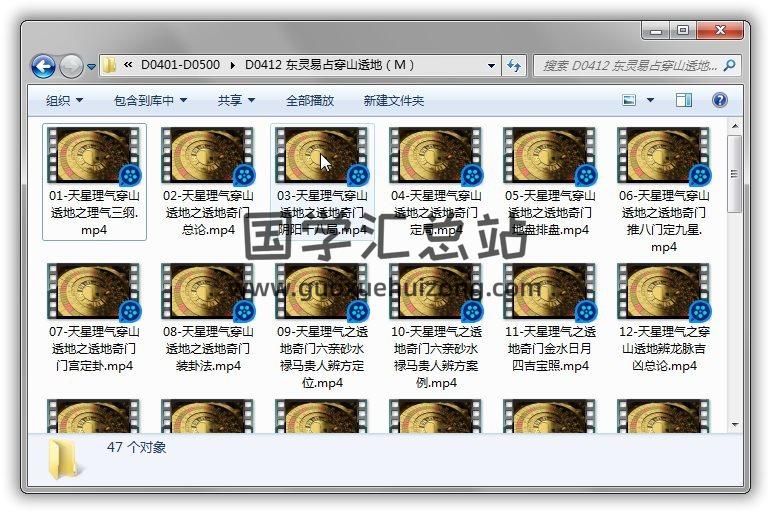The image size is (771, 514).
Task: Select the 03 阴阳十八局.mp4 video icon
Action: click(322, 156)
